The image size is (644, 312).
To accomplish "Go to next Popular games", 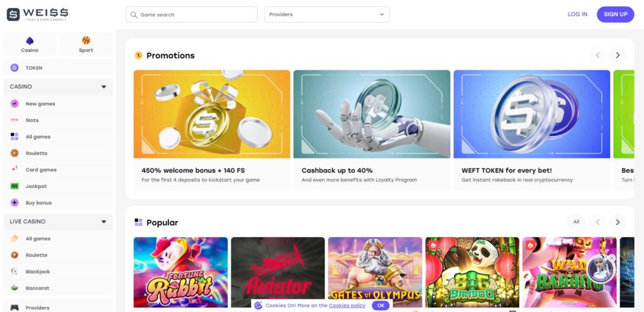I will 618,222.
